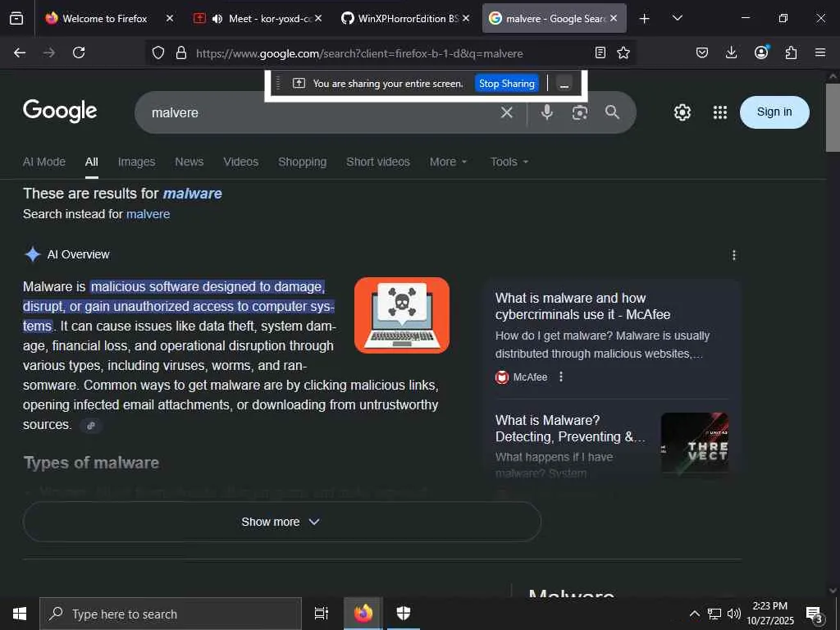Click the malware laptop skull thumbnail
840x630 pixels.
click(x=402, y=316)
